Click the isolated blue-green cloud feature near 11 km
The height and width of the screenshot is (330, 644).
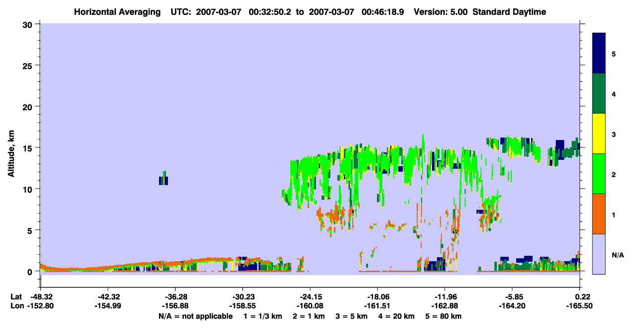coord(163,179)
